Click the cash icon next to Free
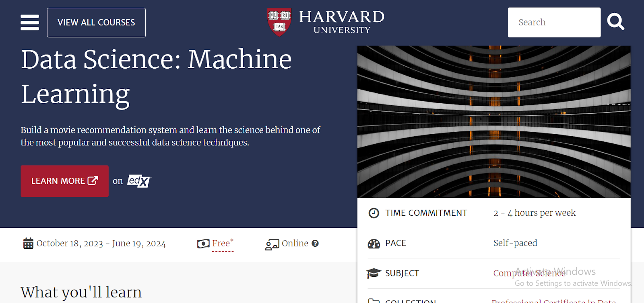The width and height of the screenshot is (644, 303). pyautogui.click(x=203, y=243)
